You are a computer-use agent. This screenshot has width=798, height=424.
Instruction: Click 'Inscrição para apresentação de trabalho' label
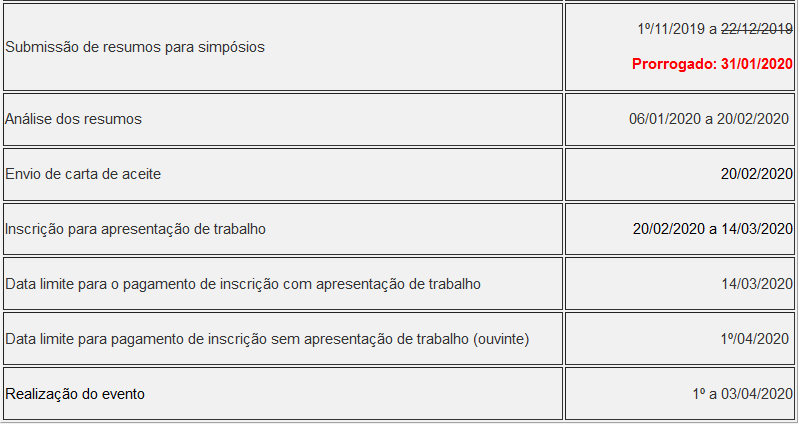click(x=135, y=229)
